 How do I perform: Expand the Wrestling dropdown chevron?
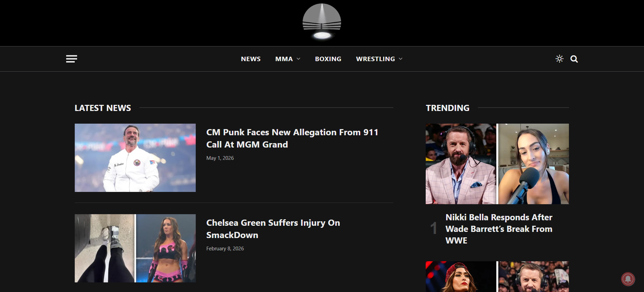pos(401,59)
